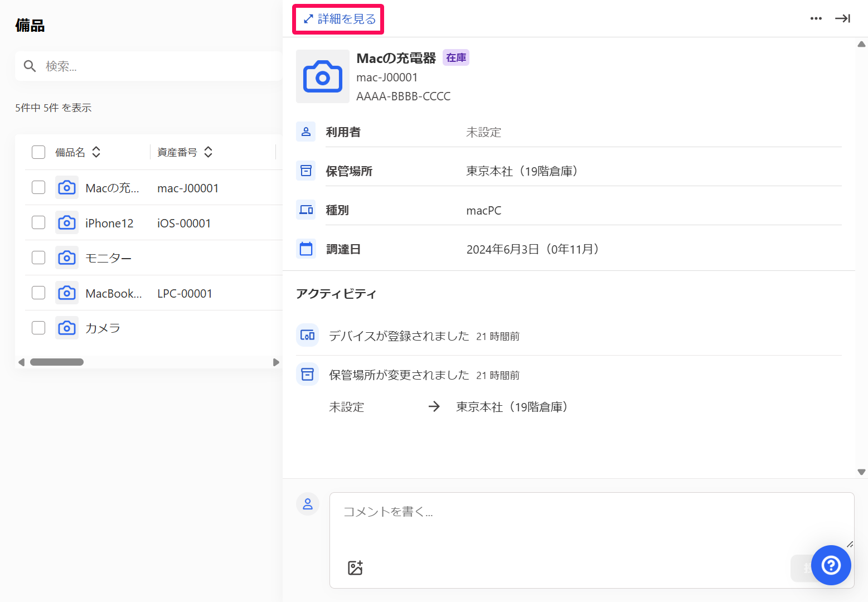Viewport: 868px width, 602px height.
Task: Sort by 備品名 column arrows
Action: (x=96, y=152)
